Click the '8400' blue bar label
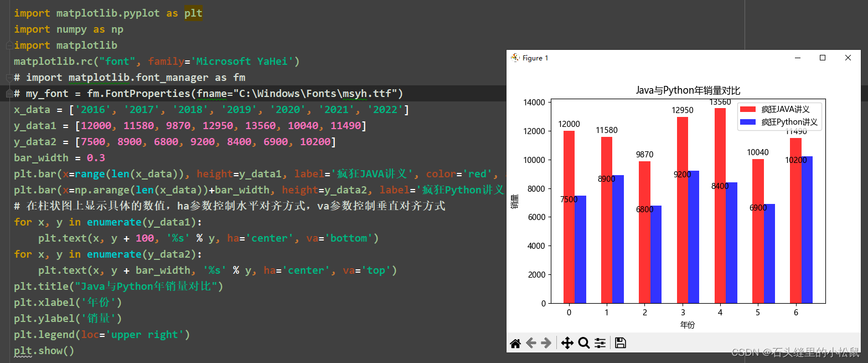The width and height of the screenshot is (868, 363). tap(720, 186)
